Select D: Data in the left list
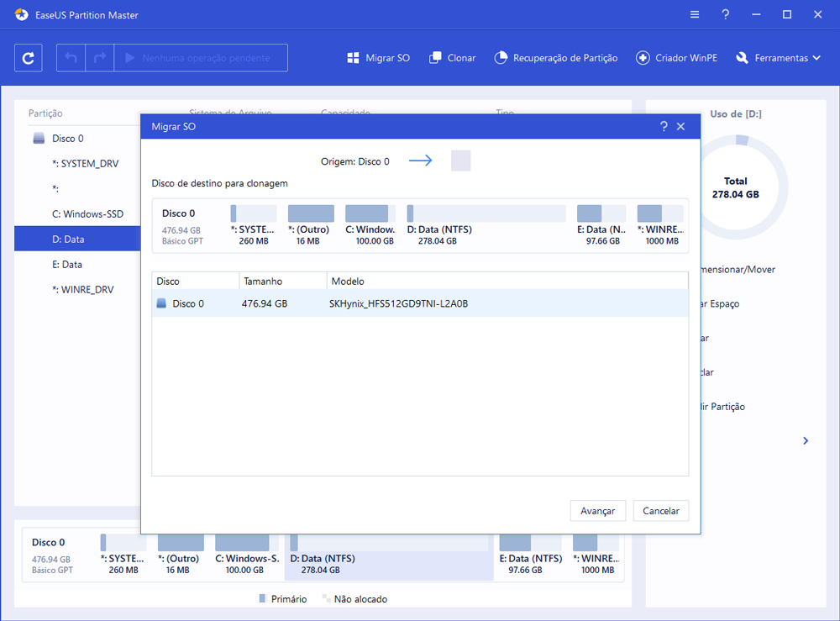Viewport: 840px width, 621px height. [x=77, y=239]
